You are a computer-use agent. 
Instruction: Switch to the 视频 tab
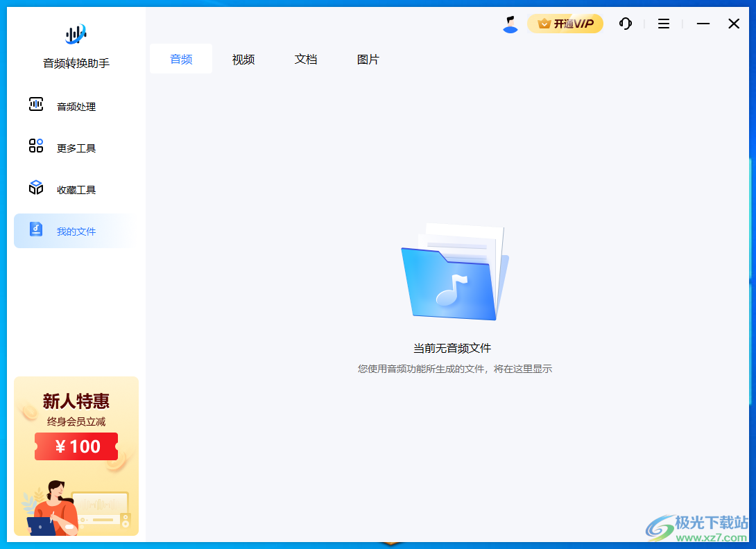pos(243,59)
